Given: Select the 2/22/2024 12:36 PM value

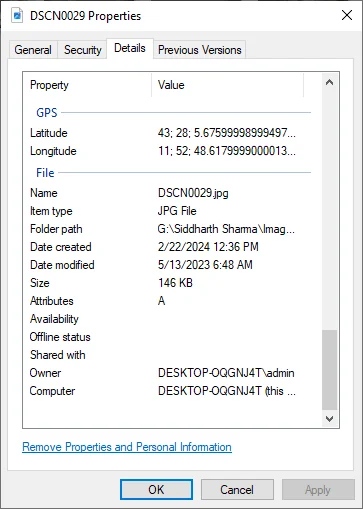Looking at the screenshot, I should pos(208,247).
